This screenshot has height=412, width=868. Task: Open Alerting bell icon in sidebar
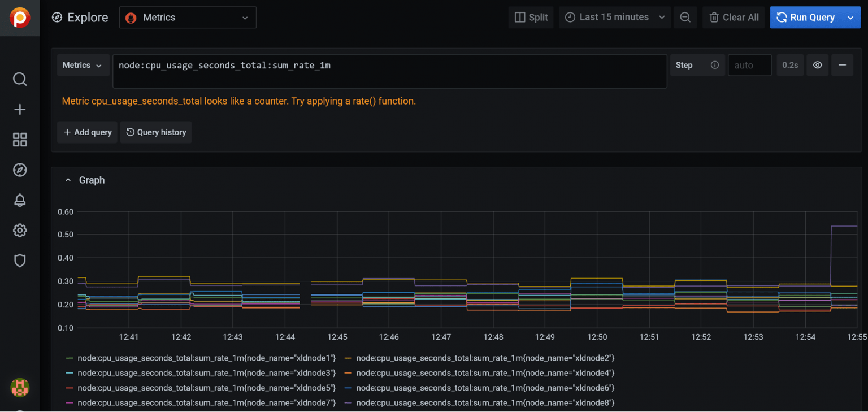point(20,200)
